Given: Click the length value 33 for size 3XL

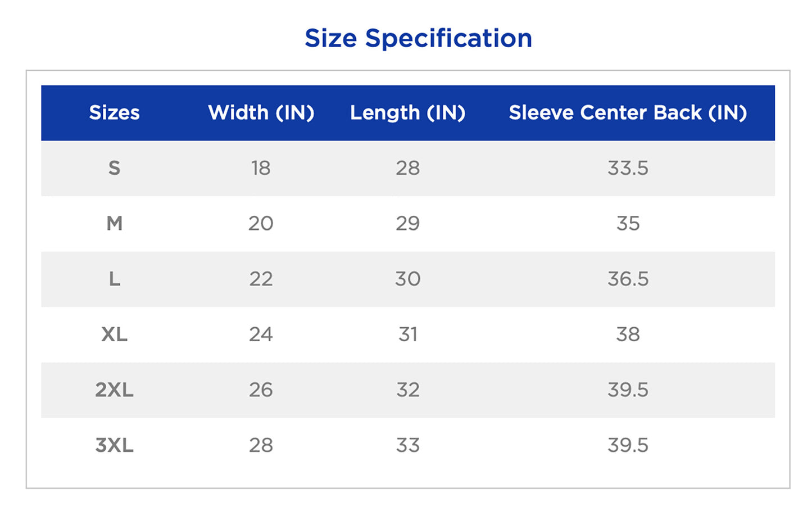Looking at the screenshot, I should pyautogui.click(x=407, y=445).
